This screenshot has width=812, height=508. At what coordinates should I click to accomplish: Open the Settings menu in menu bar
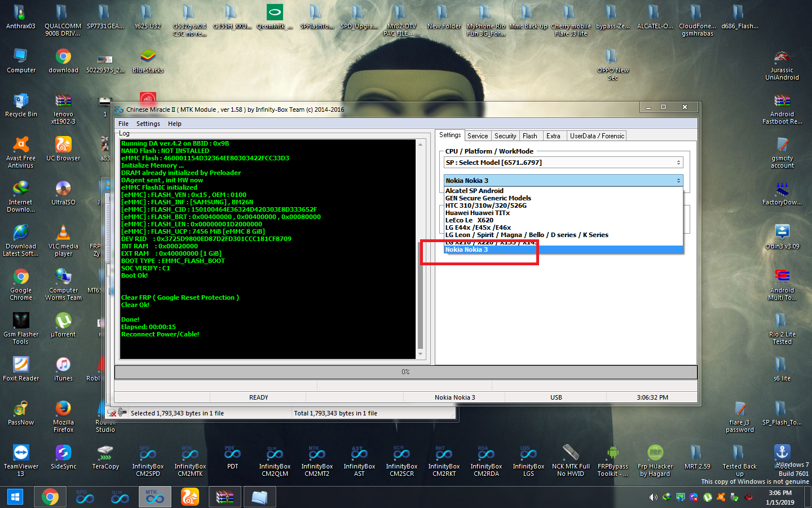tap(148, 124)
